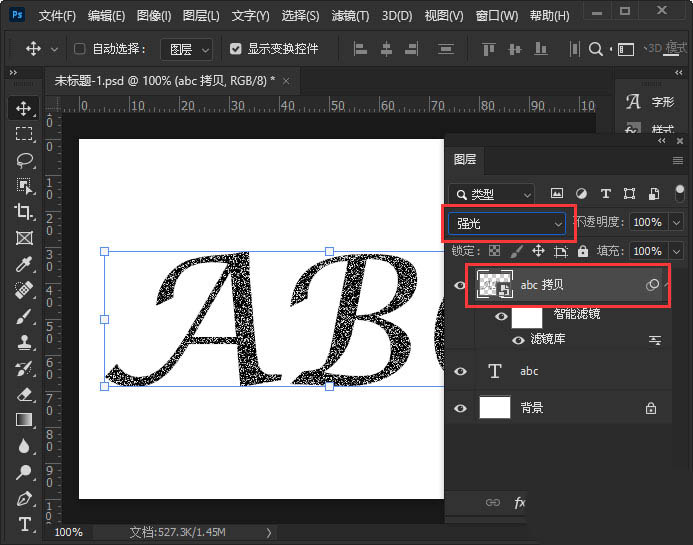The width and height of the screenshot is (693, 545).
Task: Open the 编辑(E) menu
Action: 106,16
